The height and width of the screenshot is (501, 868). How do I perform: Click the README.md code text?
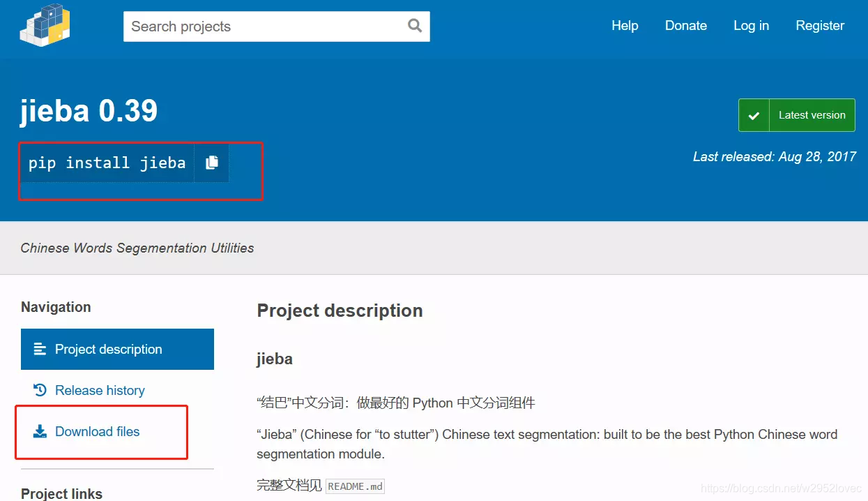click(x=356, y=486)
